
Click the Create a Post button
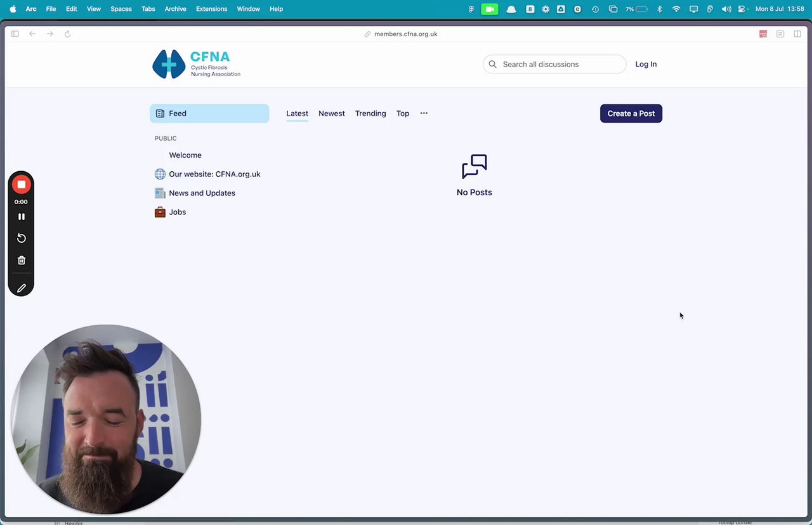point(631,113)
